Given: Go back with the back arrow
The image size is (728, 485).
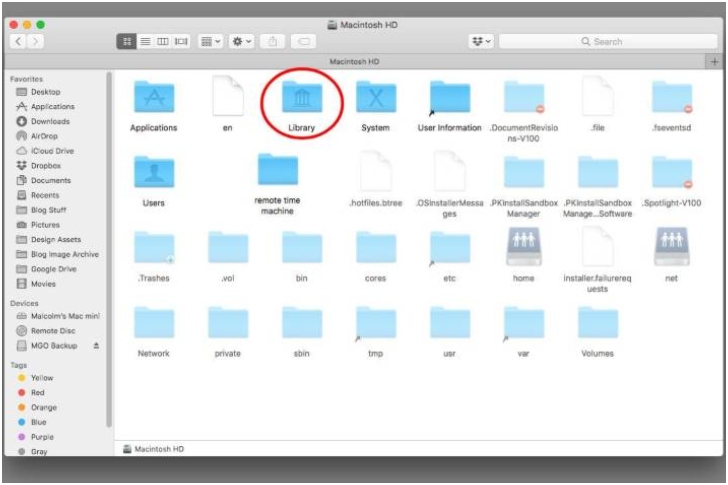Looking at the screenshot, I should point(18,41).
